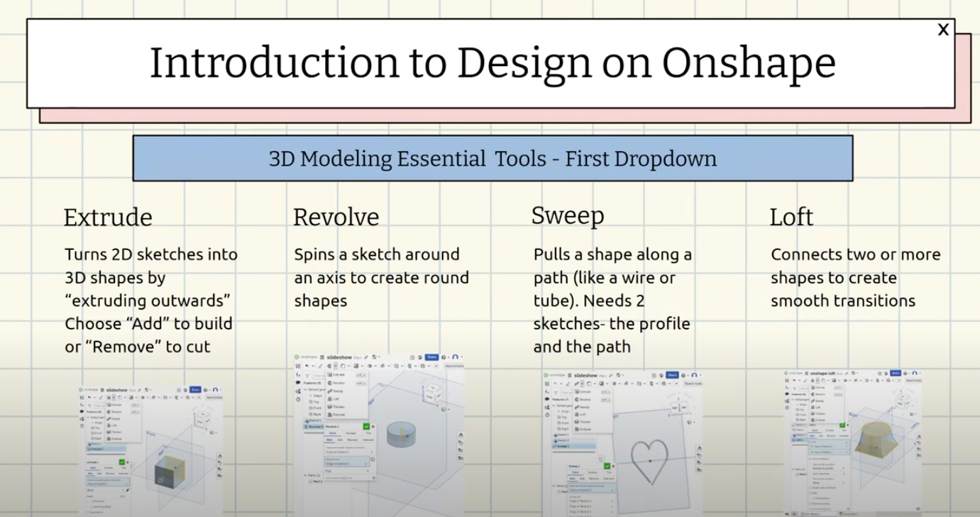Viewport: 980px width, 517px height.
Task: Select the Revolve 1 feature in the feature list
Action: (x=314, y=427)
